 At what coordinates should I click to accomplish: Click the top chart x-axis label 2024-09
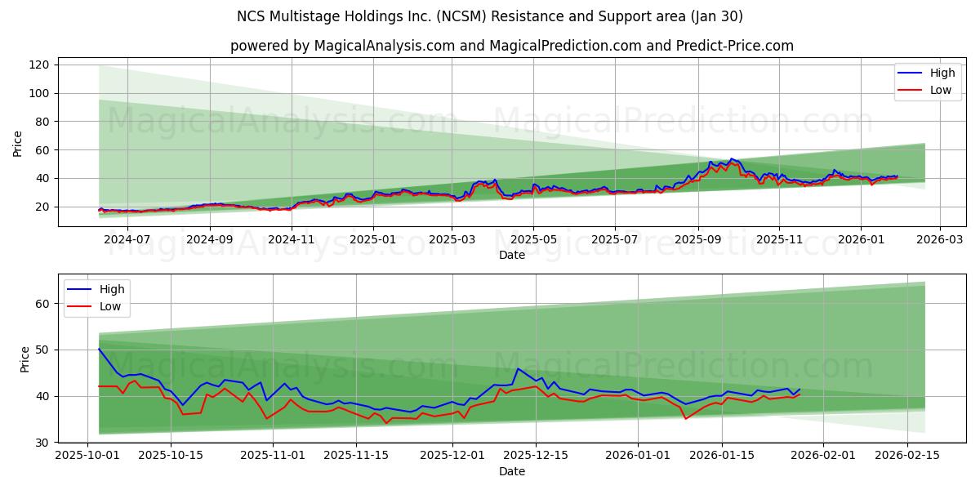pos(210,240)
